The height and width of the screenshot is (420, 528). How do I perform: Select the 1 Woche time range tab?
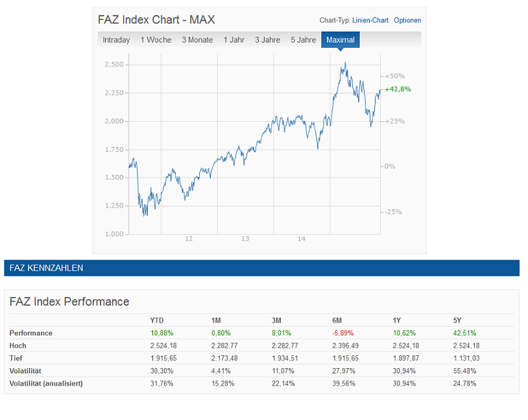click(156, 40)
